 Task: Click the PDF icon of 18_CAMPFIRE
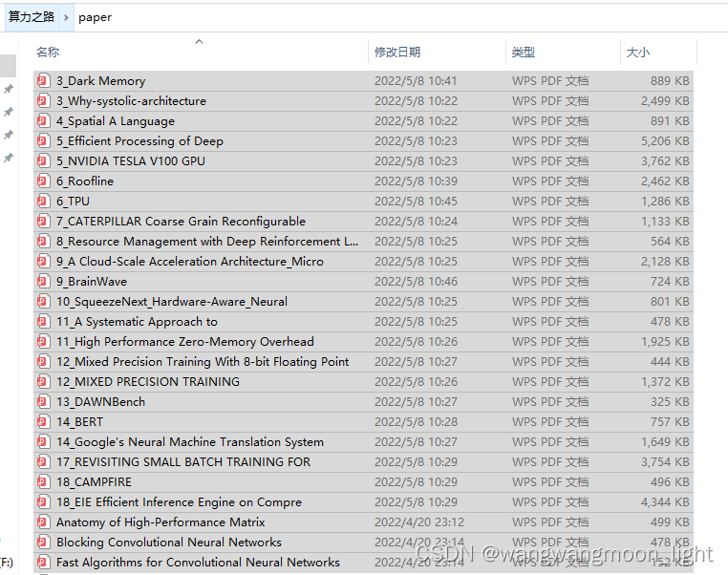pos(43,481)
